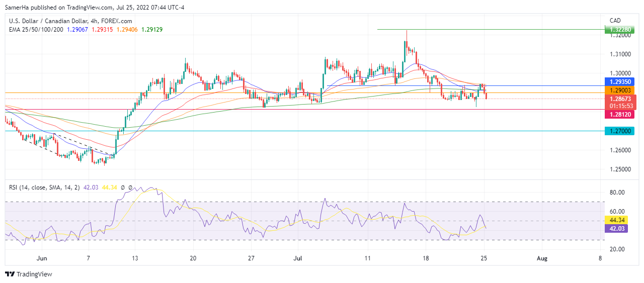The height and width of the screenshot is (283, 644).
Task: Click the first ø symbol in RSI legend
Action: 123,187
